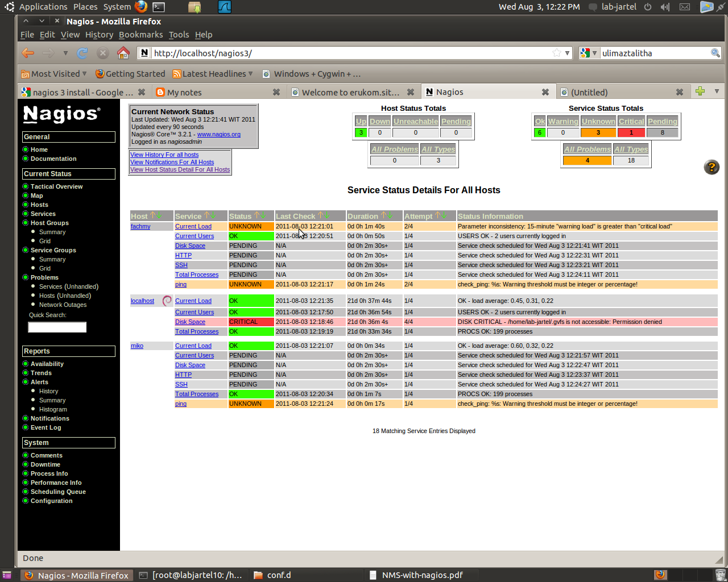The image size is (728, 582).
Task: Click the search magnifier icon
Action: [715, 53]
